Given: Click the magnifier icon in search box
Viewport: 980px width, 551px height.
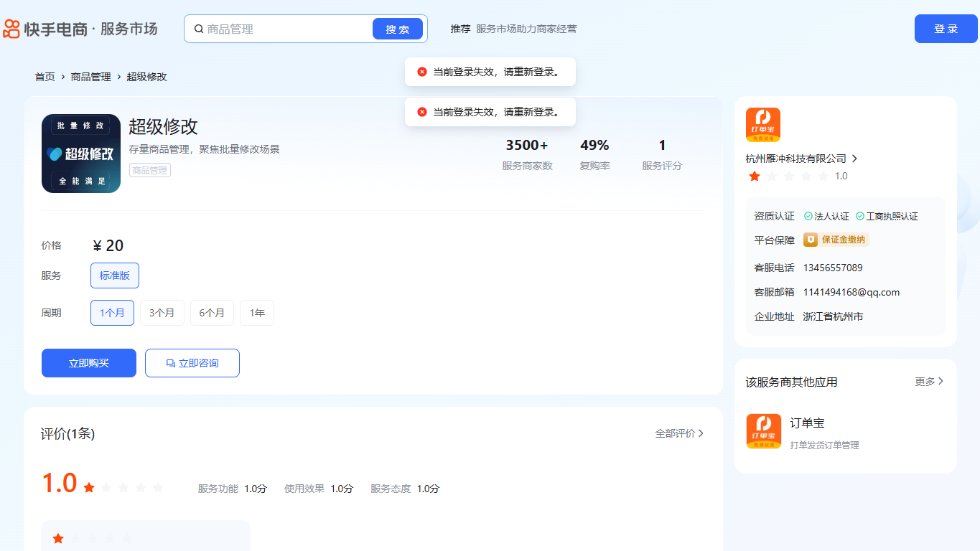Looking at the screenshot, I should pyautogui.click(x=199, y=29).
